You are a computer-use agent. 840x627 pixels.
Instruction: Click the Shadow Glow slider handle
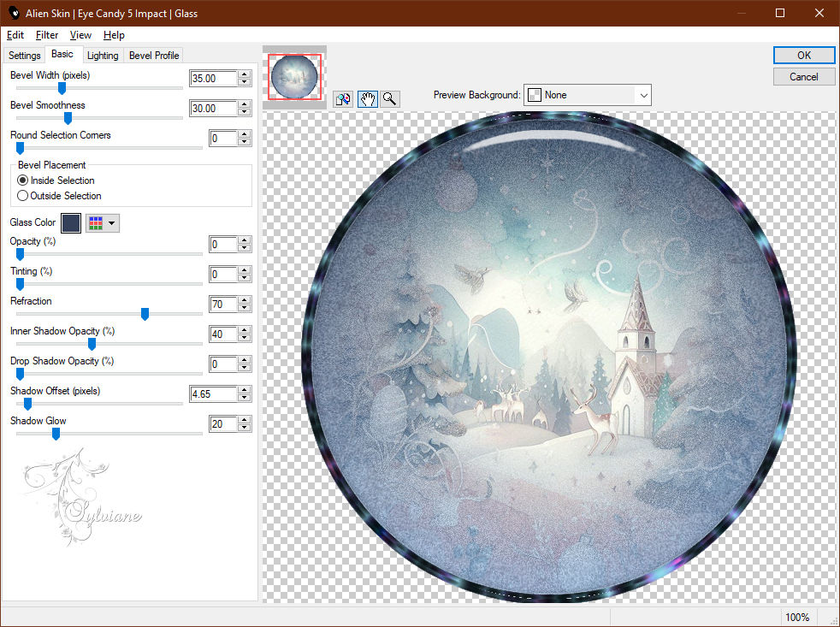coord(56,434)
